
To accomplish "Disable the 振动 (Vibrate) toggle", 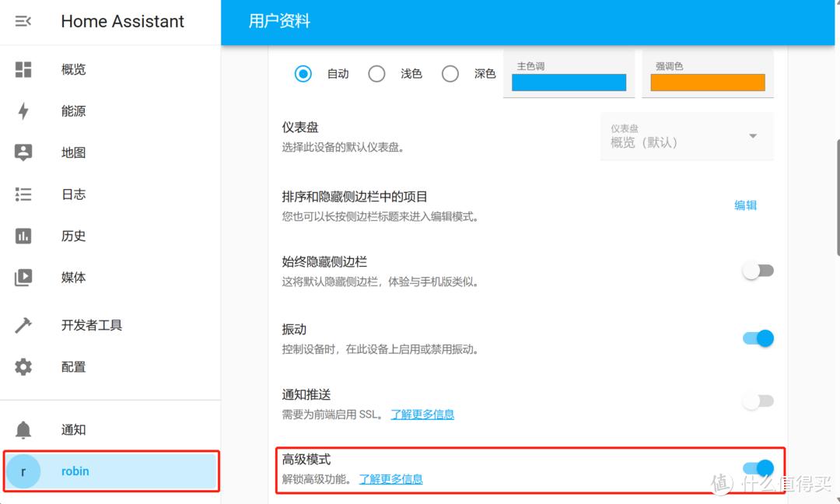I will (x=758, y=338).
